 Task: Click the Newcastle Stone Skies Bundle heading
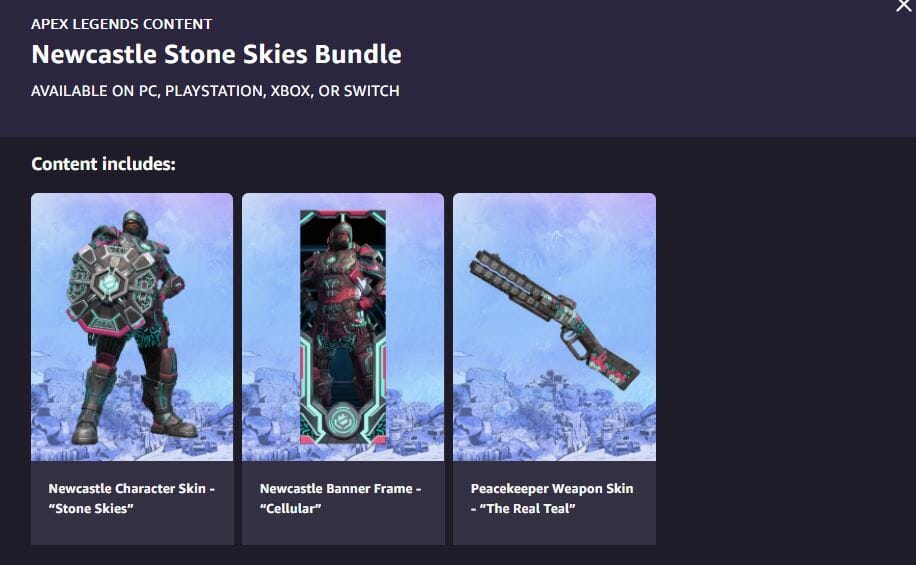pos(216,54)
